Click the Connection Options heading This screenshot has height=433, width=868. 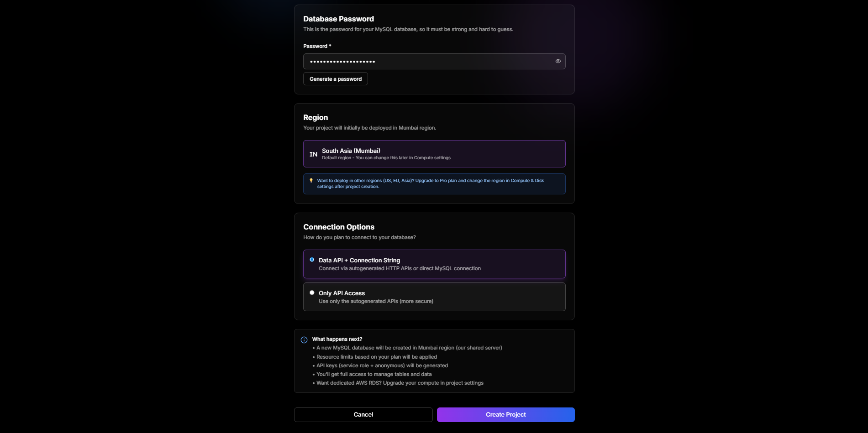[x=339, y=227]
